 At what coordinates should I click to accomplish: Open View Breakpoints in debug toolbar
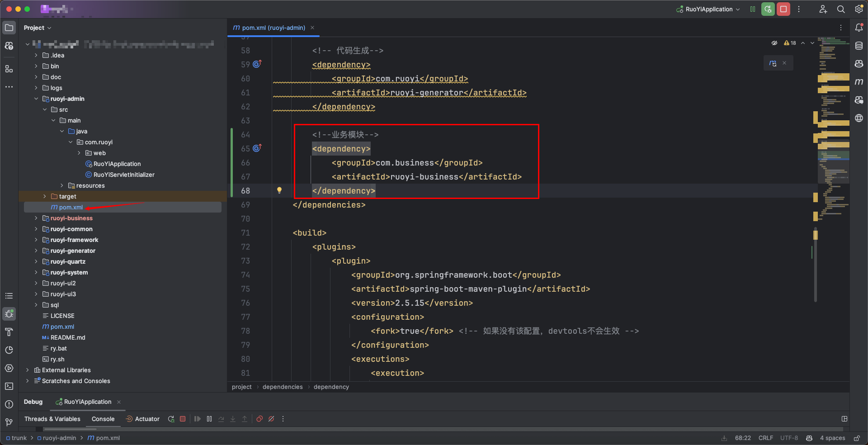click(259, 419)
